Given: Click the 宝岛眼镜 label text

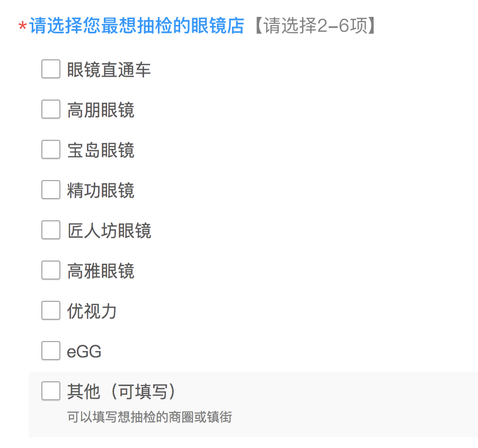Looking at the screenshot, I should click(100, 149).
